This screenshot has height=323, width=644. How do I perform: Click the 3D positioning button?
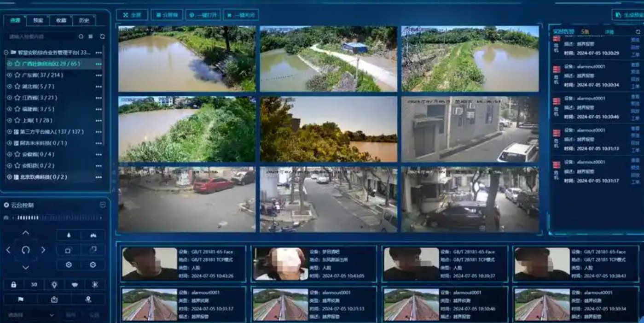(x=34, y=285)
